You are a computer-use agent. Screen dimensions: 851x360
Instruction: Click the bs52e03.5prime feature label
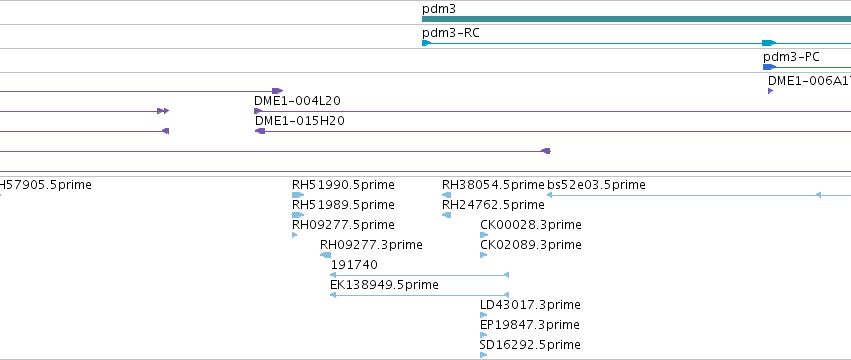(596, 185)
